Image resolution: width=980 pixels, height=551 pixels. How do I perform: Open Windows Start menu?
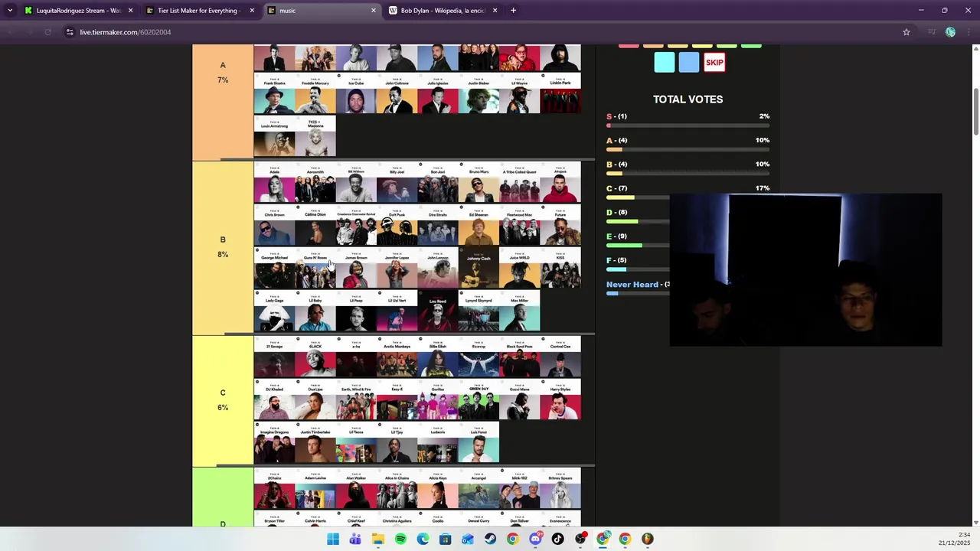[333, 539]
